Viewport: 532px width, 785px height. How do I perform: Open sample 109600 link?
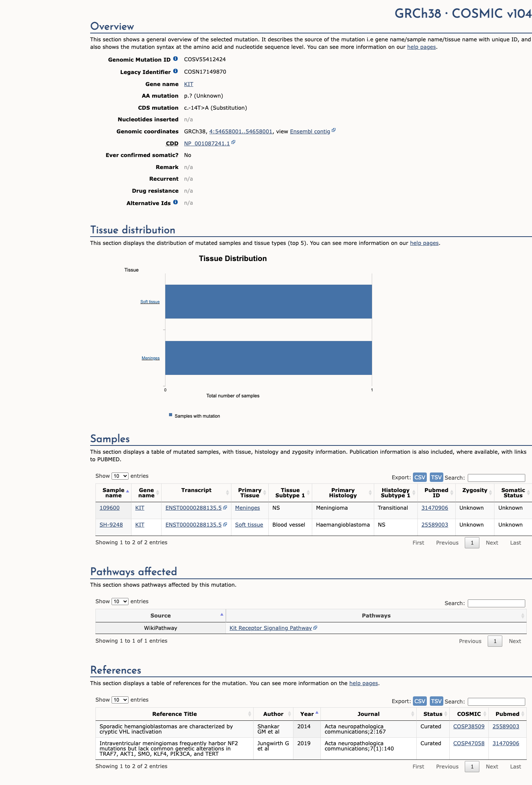[x=109, y=508]
